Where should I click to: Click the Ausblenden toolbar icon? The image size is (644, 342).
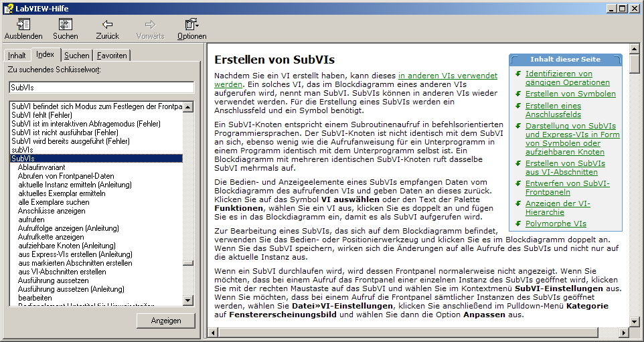(x=23, y=24)
